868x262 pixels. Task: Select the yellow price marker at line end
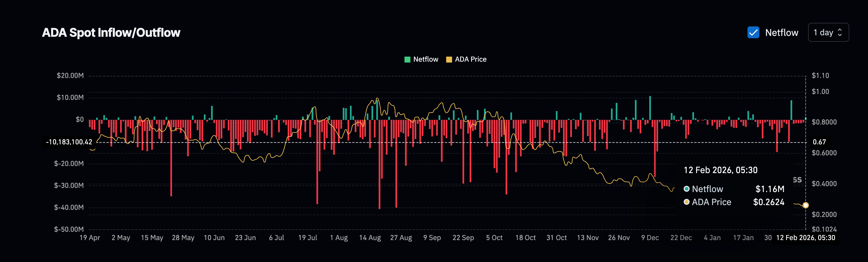coord(805,205)
